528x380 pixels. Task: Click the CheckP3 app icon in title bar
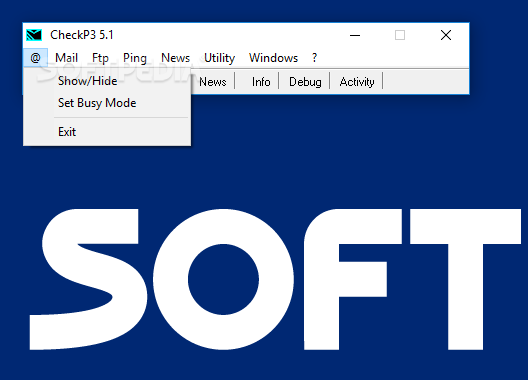34,35
